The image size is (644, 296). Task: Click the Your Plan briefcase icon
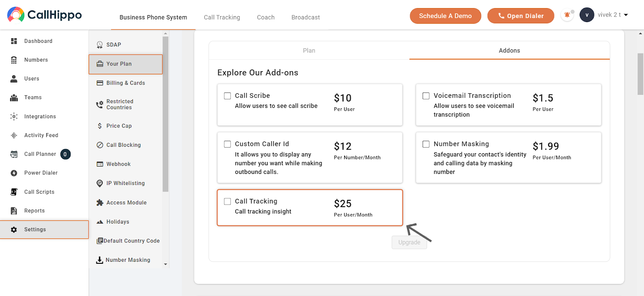100,64
